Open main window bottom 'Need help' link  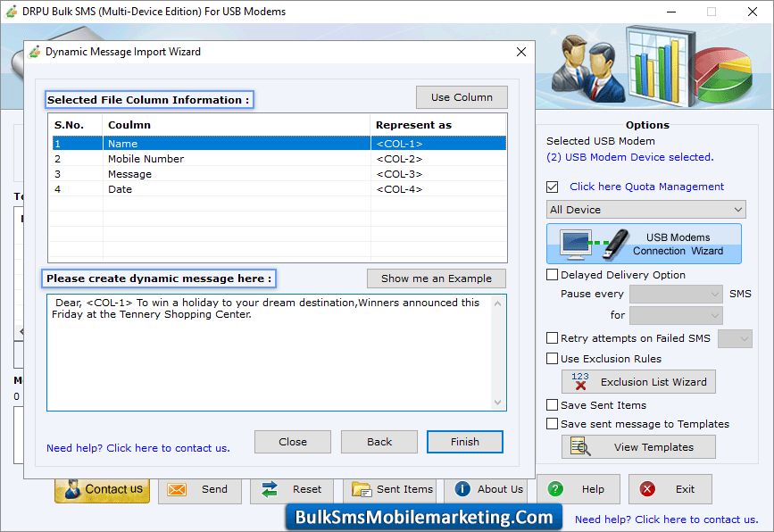666,520
